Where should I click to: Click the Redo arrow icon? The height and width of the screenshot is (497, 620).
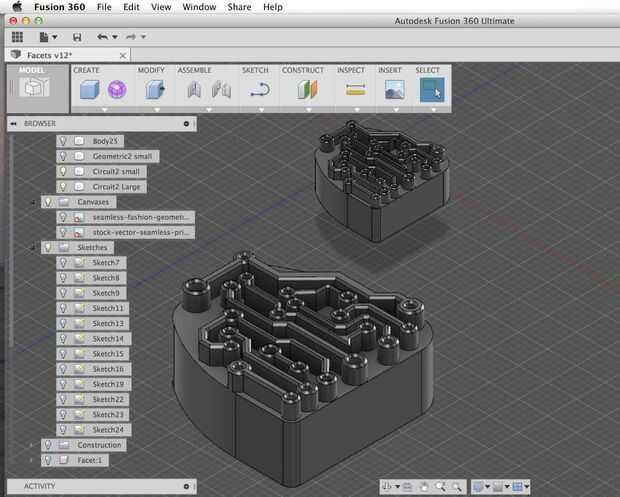pos(131,37)
